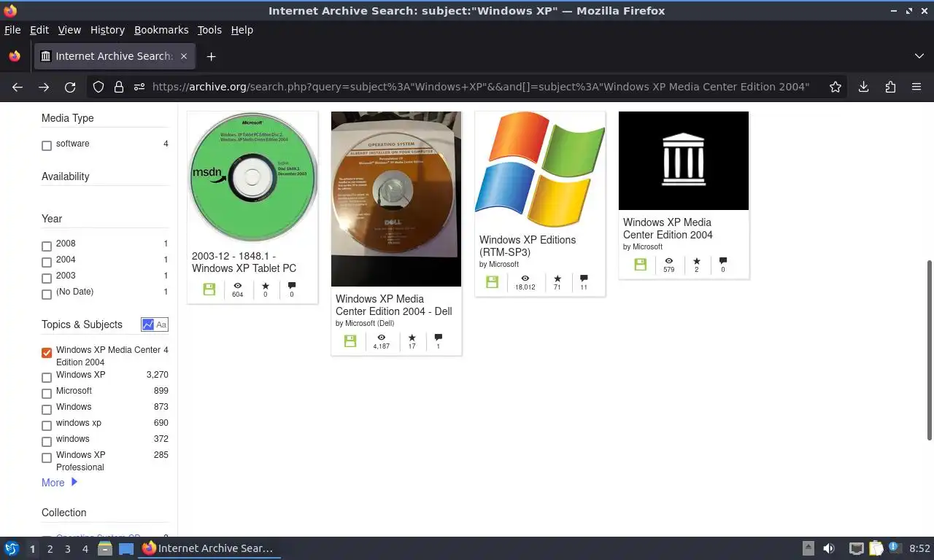Screen dimensions: 934x560
Task: Expand More topics and subjects
Action: 59,483
